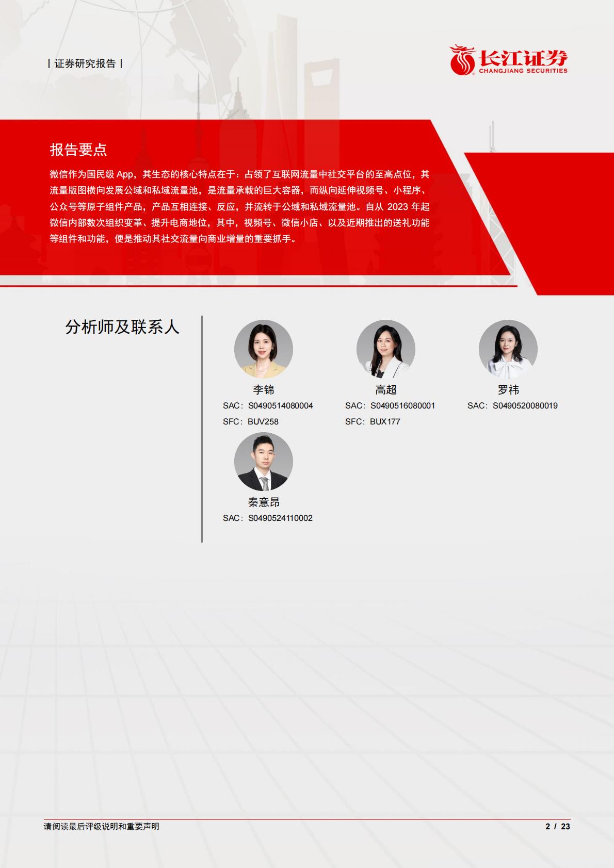Click the page number '2 / 23'
Screen dimensions: 614x868
click(558, 826)
